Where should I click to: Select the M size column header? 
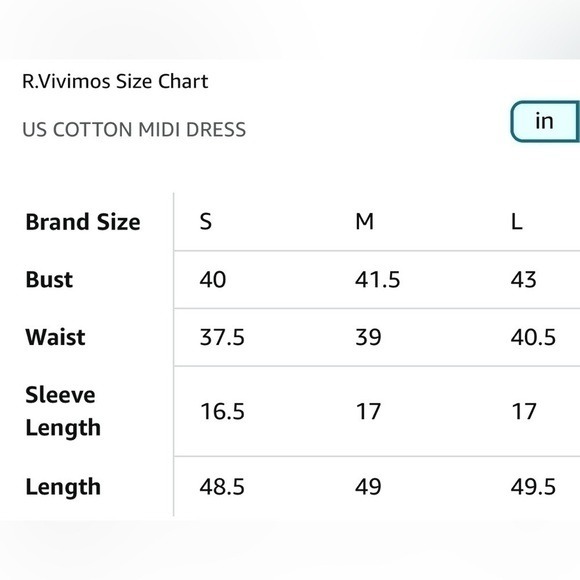click(364, 222)
